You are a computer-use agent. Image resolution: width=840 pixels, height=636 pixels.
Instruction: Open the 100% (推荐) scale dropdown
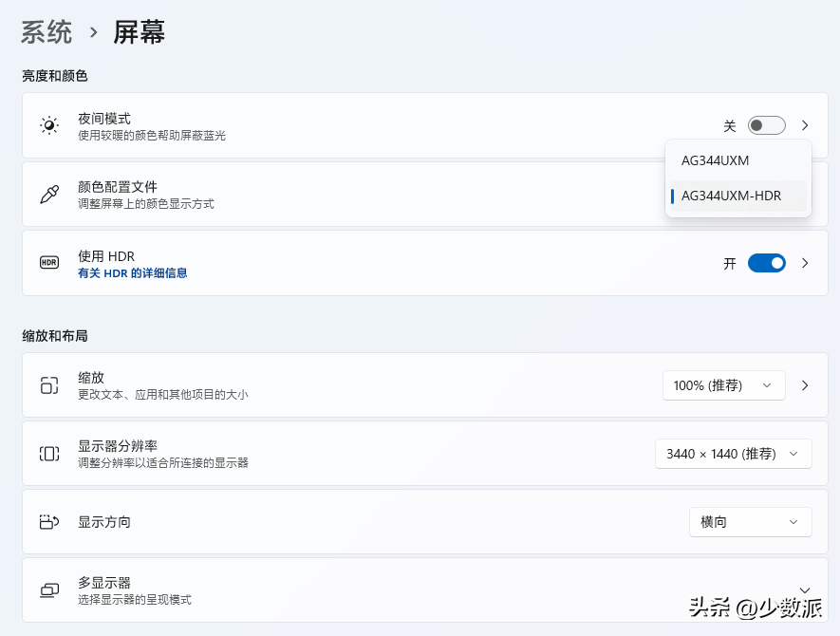tap(723, 385)
